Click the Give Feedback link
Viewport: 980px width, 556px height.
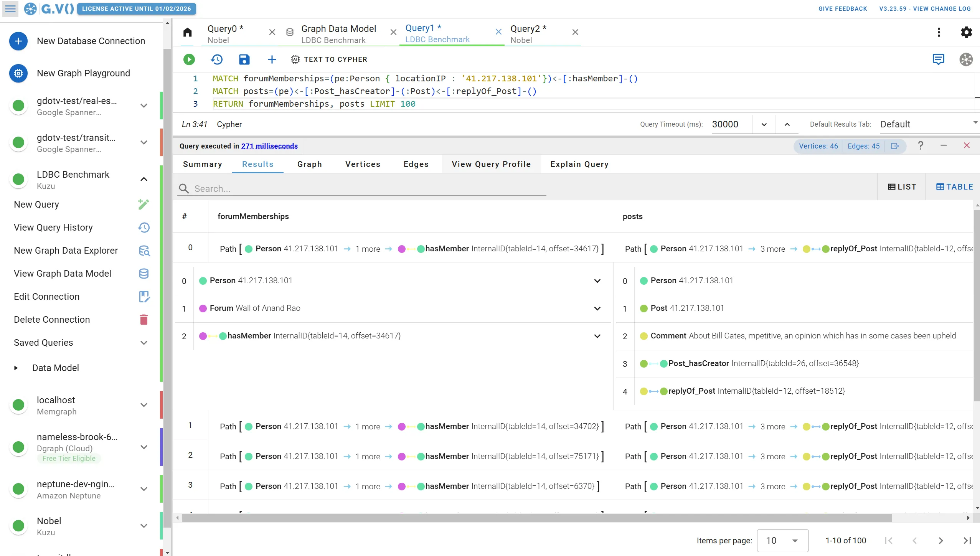(843, 8)
